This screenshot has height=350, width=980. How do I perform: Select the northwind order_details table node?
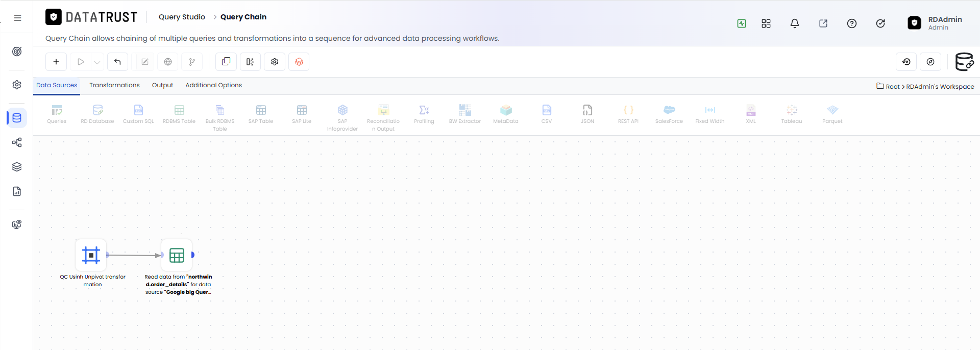[177, 255]
